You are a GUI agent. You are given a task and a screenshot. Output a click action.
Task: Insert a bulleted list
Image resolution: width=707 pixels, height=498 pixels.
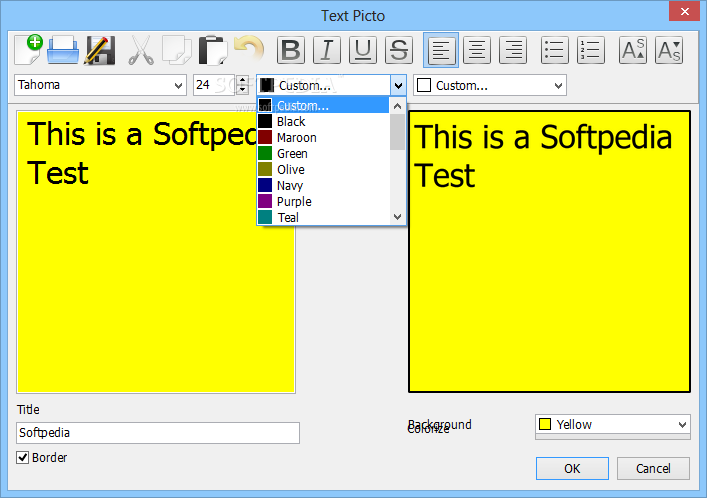point(555,50)
